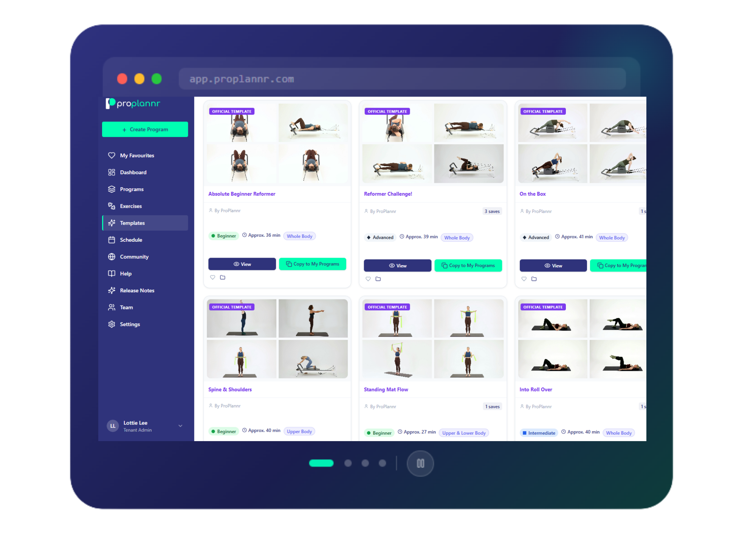756x534 pixels.
Task: Pause the slideshow with pause button
Action: pyautogui.click(x=420, y=463)
